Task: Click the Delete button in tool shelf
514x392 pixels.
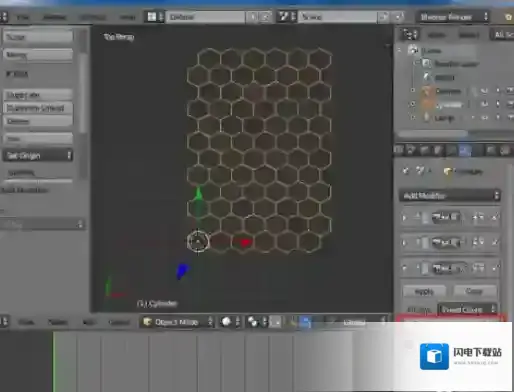Action: point(38,121)
